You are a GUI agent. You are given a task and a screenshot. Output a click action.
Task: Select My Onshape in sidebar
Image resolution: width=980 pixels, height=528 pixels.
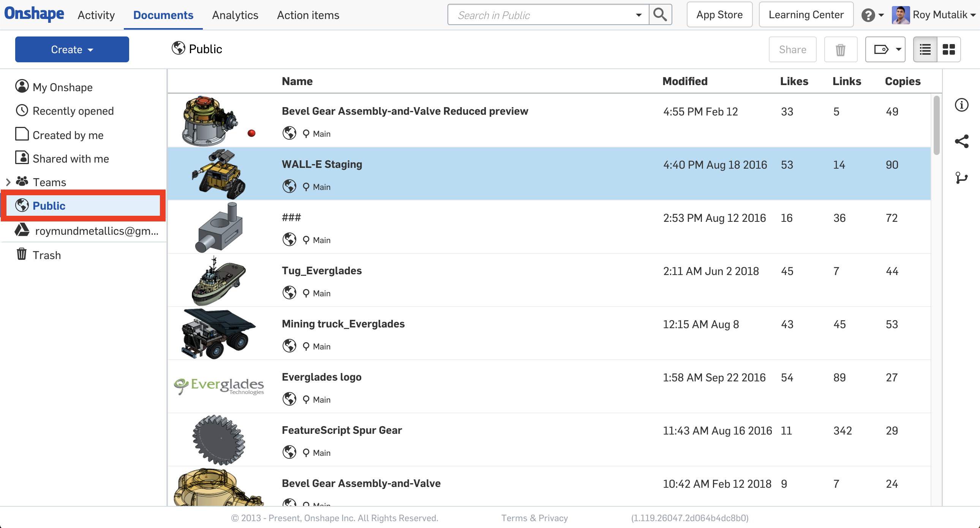pos(63,87)
